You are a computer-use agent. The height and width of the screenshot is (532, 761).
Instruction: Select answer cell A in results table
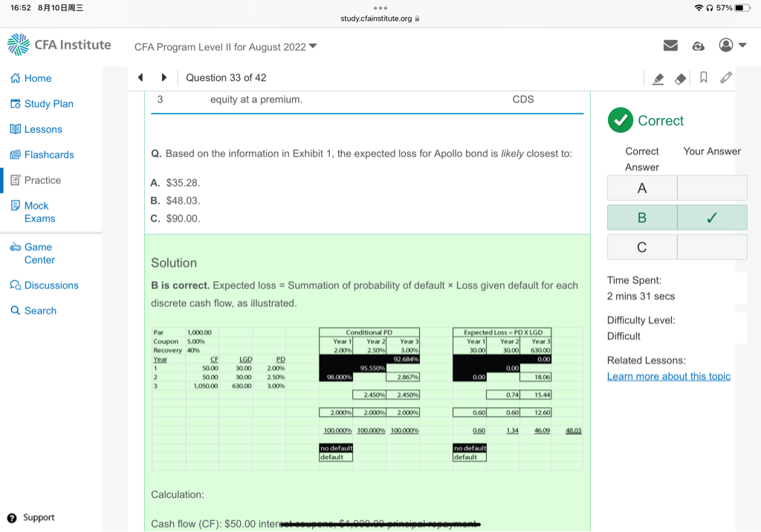point(641,188)
